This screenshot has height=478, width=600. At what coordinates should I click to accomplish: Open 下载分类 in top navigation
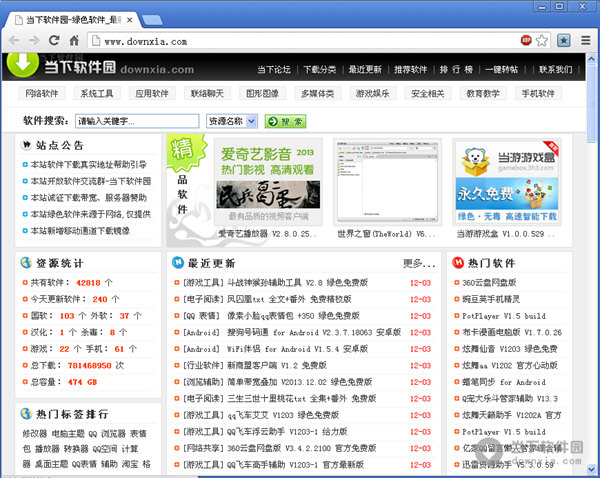[x=320, y=69]
